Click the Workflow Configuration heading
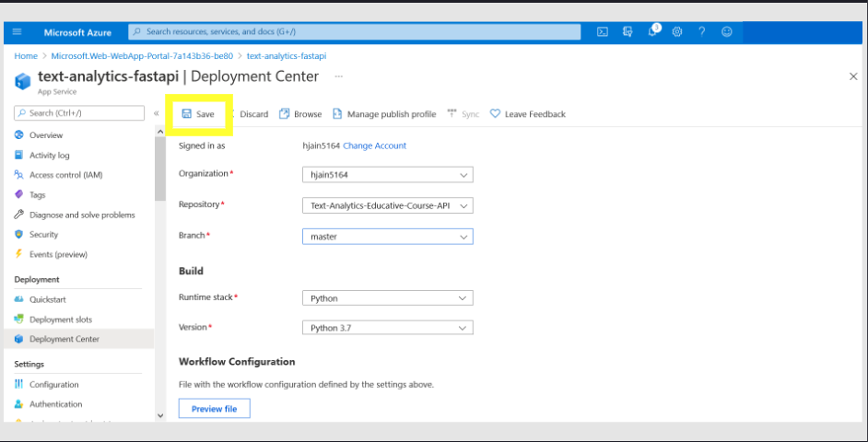 (x=237, y=362)
